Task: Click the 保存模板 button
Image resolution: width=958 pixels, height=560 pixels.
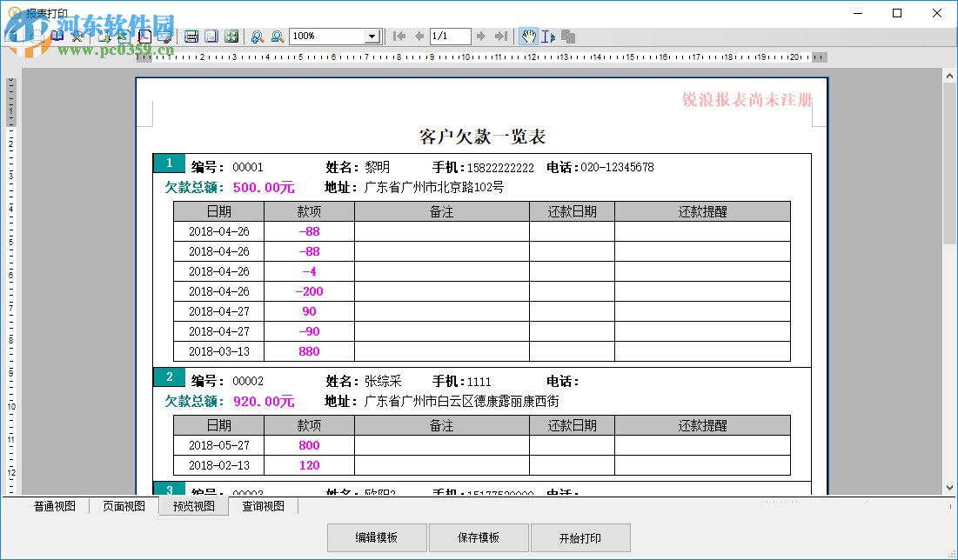Action: pos(478,537)
